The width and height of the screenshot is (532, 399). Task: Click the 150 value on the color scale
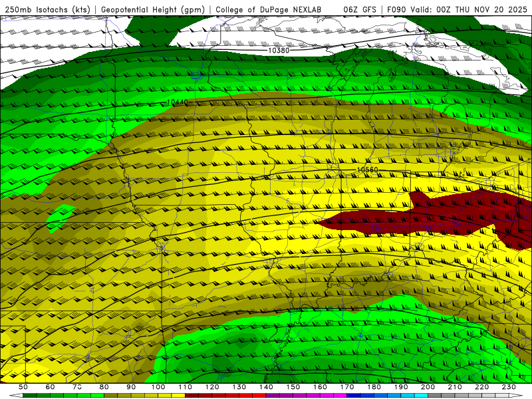click(293, 387)
